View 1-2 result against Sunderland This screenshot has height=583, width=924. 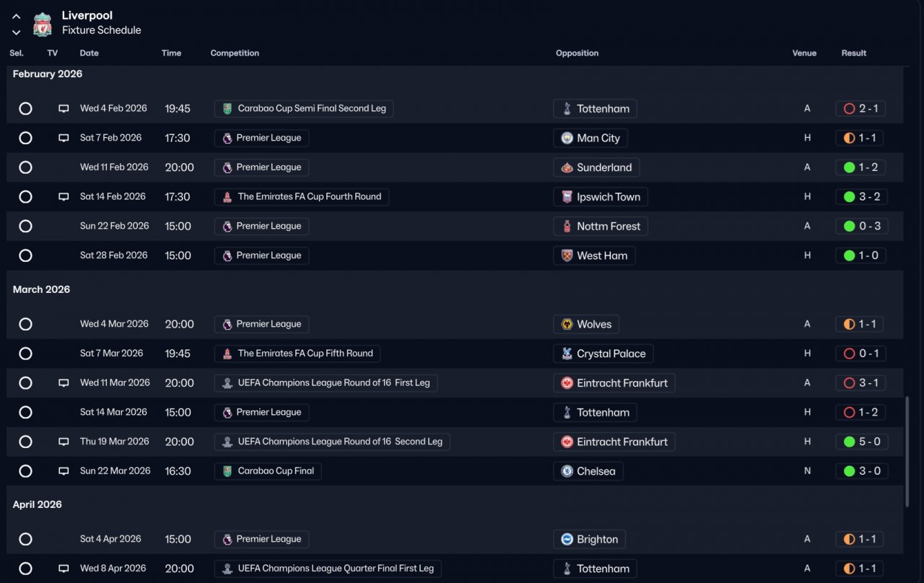tap(860, 167)
